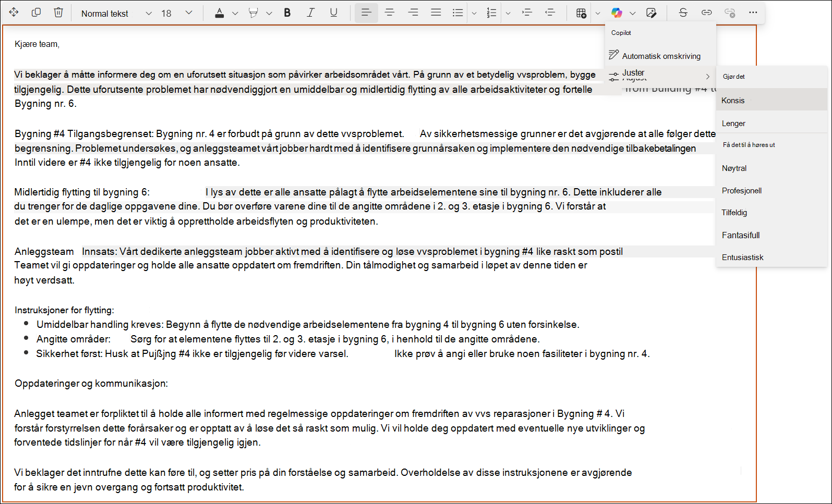
Task: Align text left
Action: (x=366, y=13)
